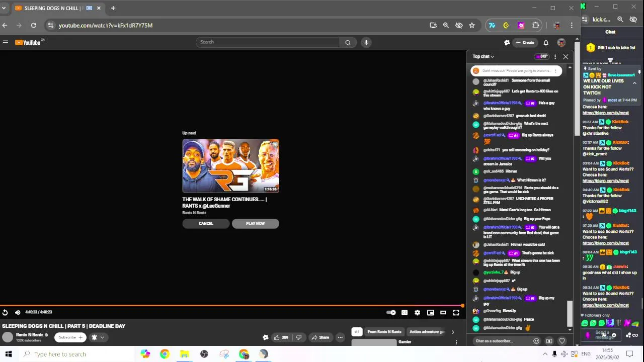Open the emoji picker in YouTube chat
644x362 pixels.
click(x=536, y=341)
